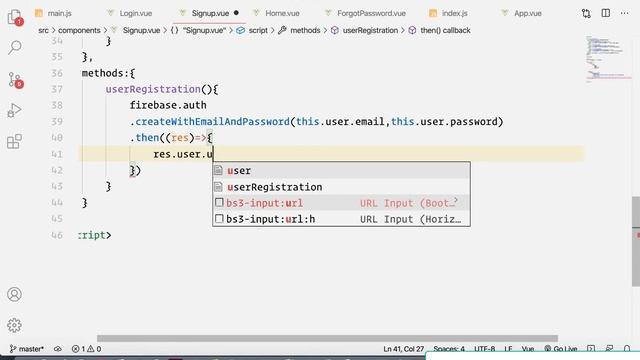Select the 'bs3-input:url' snippet suggestion
The image size is (640, 360).
pos(341,203)
